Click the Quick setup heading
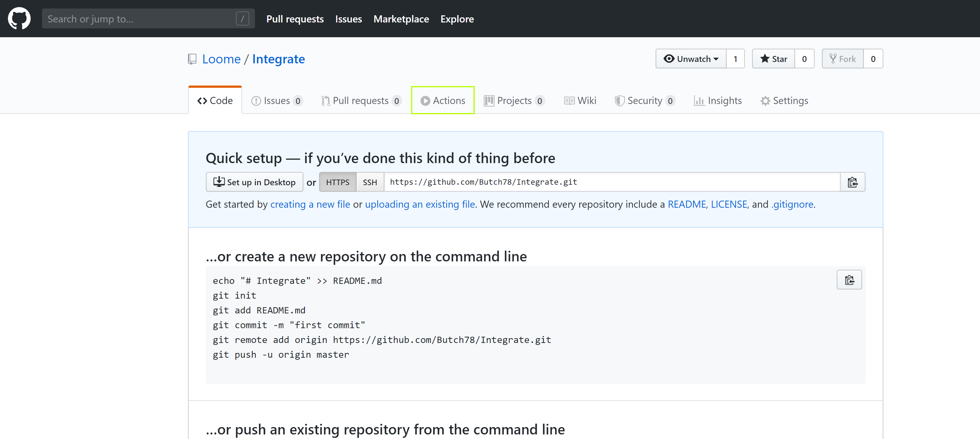The image size is (980, 439). pos(380,158)
